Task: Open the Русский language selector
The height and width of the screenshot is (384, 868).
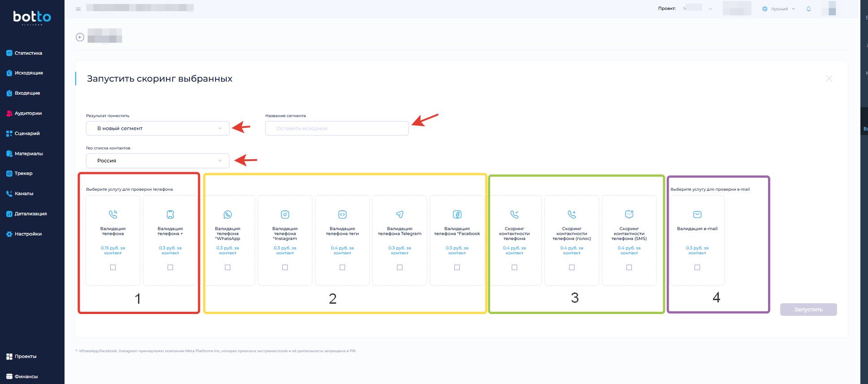Action: [779, 9]
